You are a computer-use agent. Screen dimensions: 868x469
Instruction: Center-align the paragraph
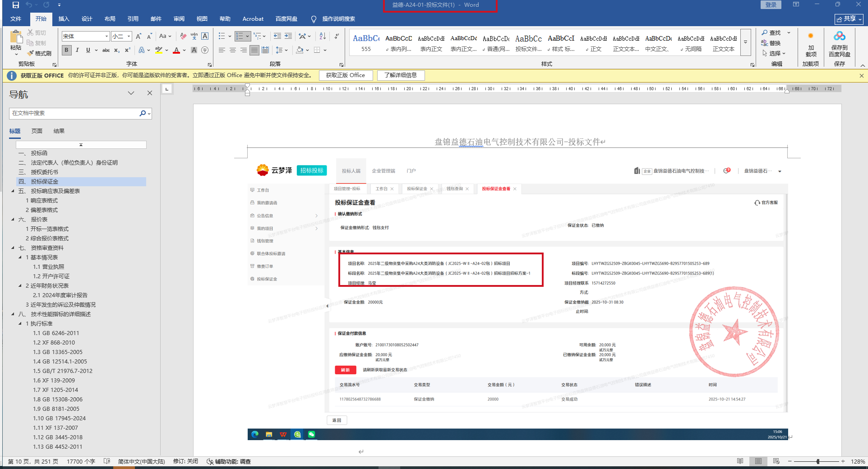click(233, 50)
